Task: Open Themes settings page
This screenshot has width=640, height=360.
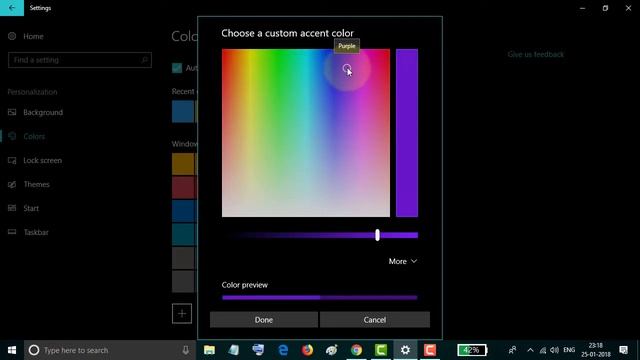Action: pos(36,184)
